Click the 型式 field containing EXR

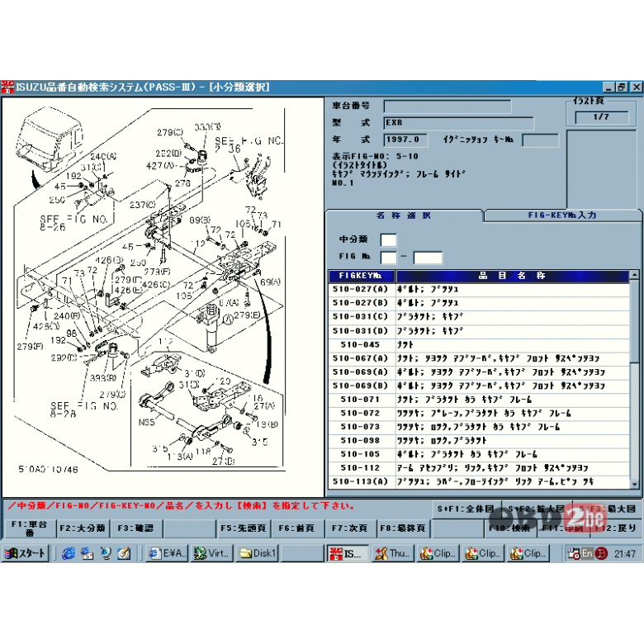pos(458,123)
